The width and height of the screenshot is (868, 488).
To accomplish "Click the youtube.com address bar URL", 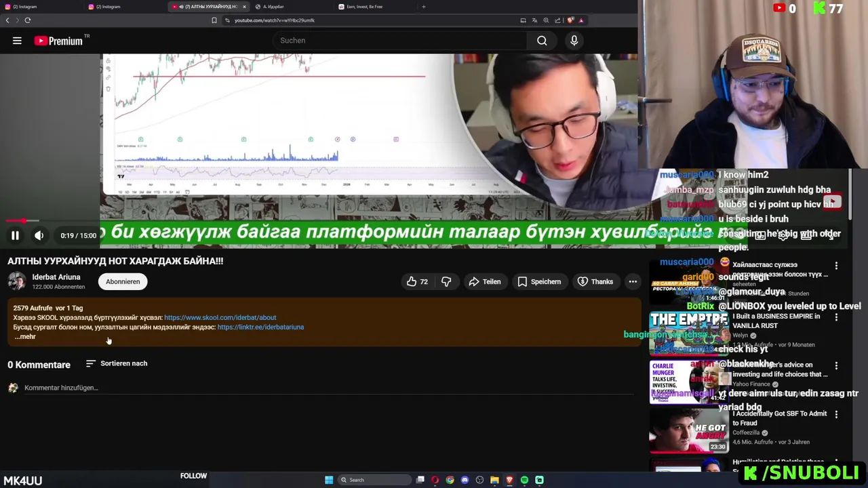I will click(274, 20).
